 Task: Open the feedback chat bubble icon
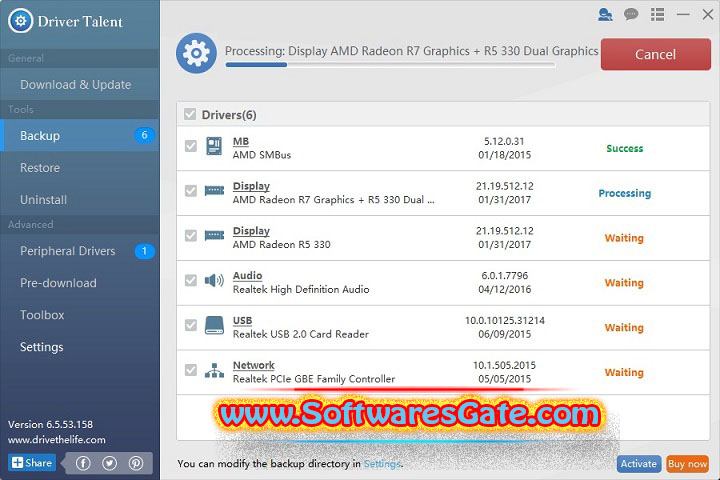click(x=631, y=15)
